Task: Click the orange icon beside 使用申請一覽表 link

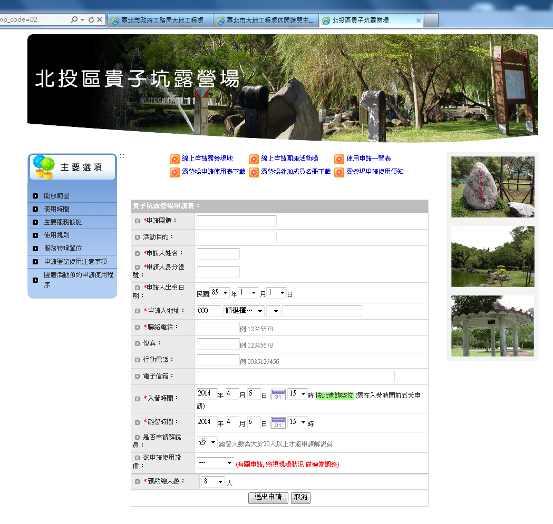Action: click(x=339, y=159)
